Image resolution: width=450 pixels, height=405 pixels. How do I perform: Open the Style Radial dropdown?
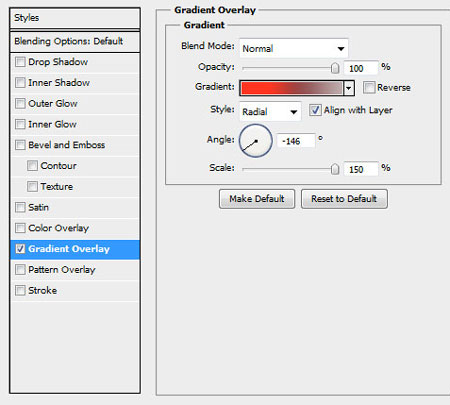click(270, 111)
